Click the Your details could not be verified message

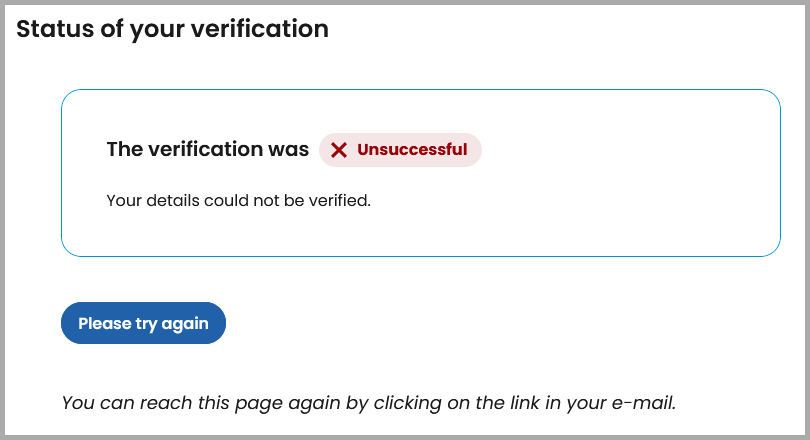click(238, 200)
